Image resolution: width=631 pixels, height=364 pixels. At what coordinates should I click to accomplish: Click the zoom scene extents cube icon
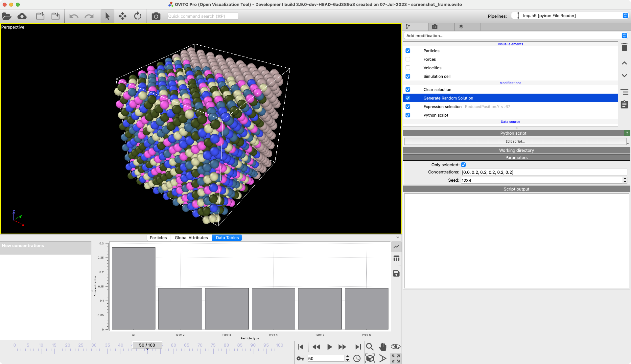370,358
